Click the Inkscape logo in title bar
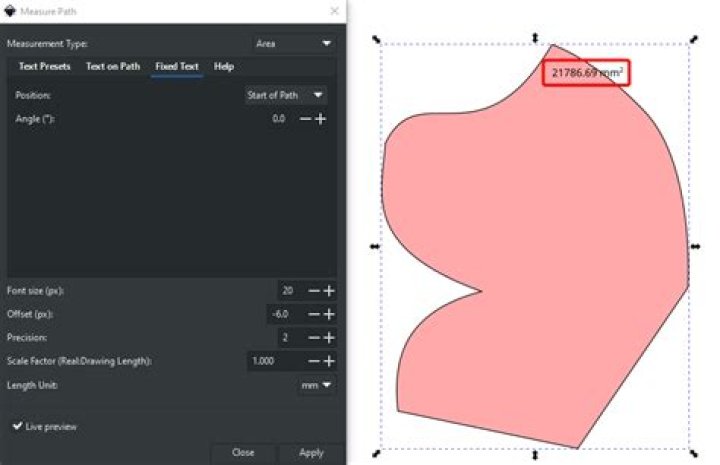720x465 pixels. [x=12, y=11]
